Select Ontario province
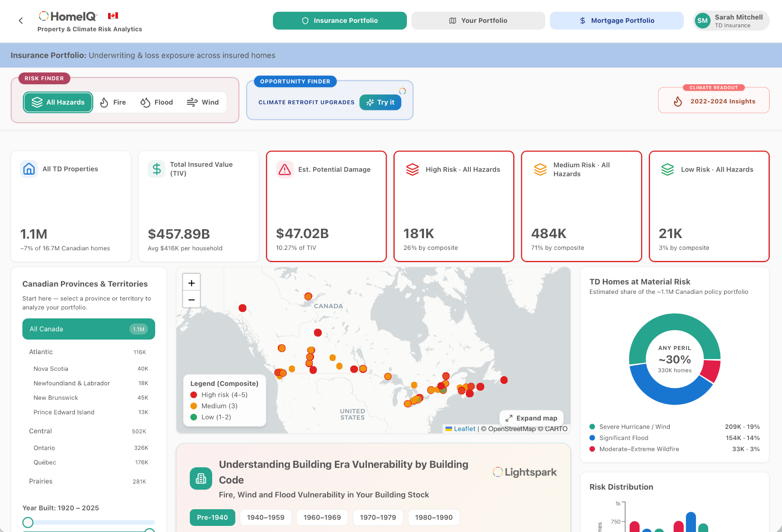Viewport: 782px width, 532px height. pos(89,448)
